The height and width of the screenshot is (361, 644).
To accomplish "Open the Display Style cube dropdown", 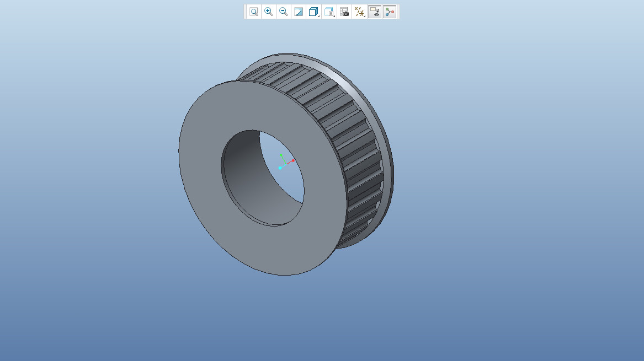I will click(x=314, y=12).
